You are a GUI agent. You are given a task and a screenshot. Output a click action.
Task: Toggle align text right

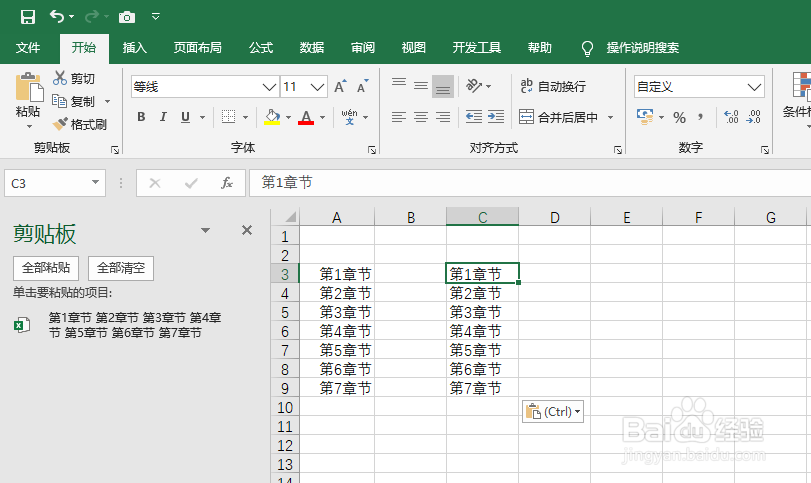point(443,117)
